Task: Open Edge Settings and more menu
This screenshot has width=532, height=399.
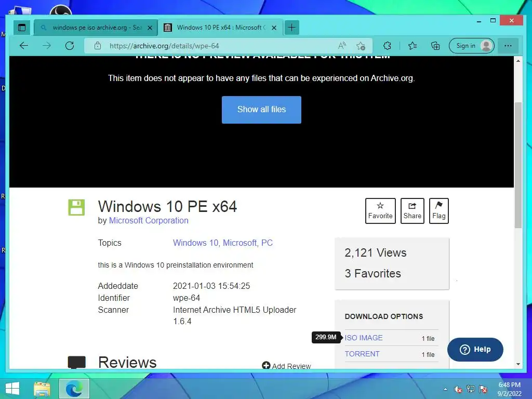Action: [508, 46]
